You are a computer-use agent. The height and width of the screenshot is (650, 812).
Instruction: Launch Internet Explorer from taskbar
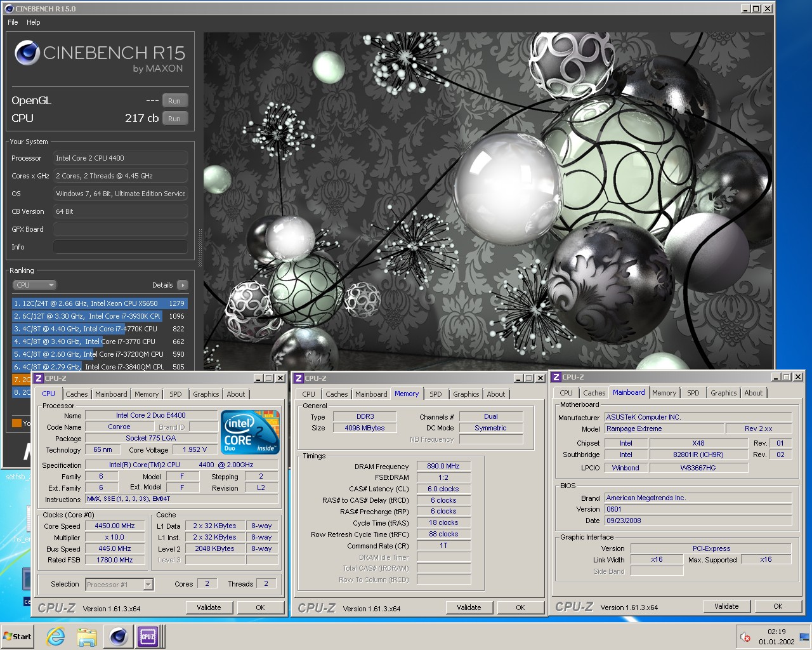click(x=56, y=637)
